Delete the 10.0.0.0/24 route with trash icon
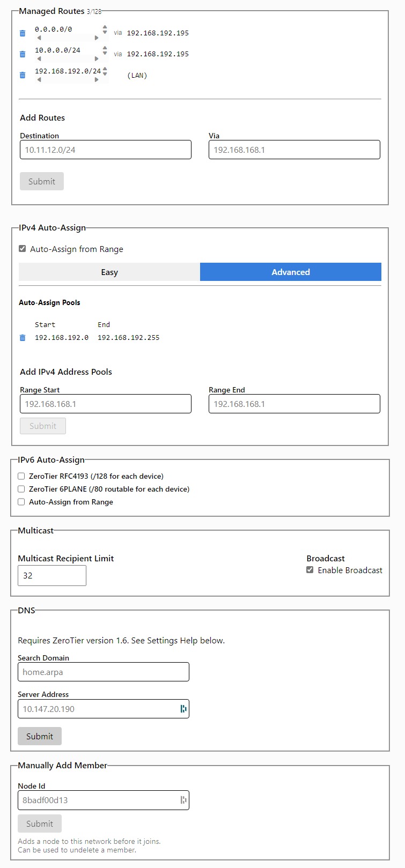Screen dimensions: 405x868 (23, 54)
